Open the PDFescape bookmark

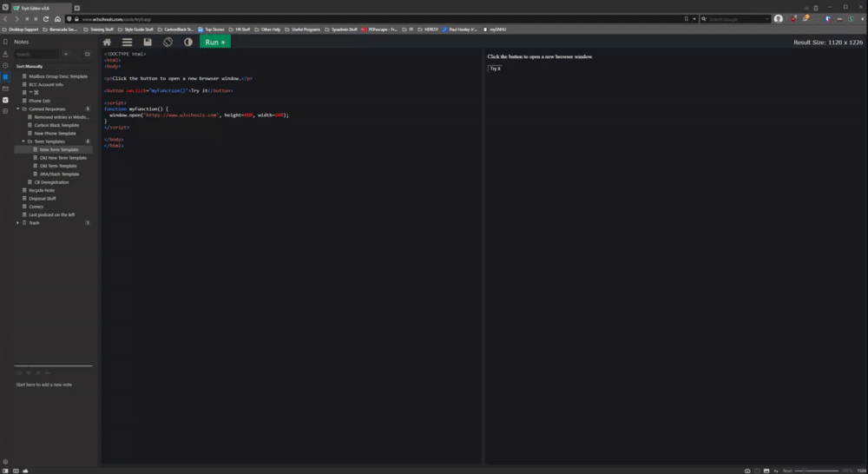[379, 30]
